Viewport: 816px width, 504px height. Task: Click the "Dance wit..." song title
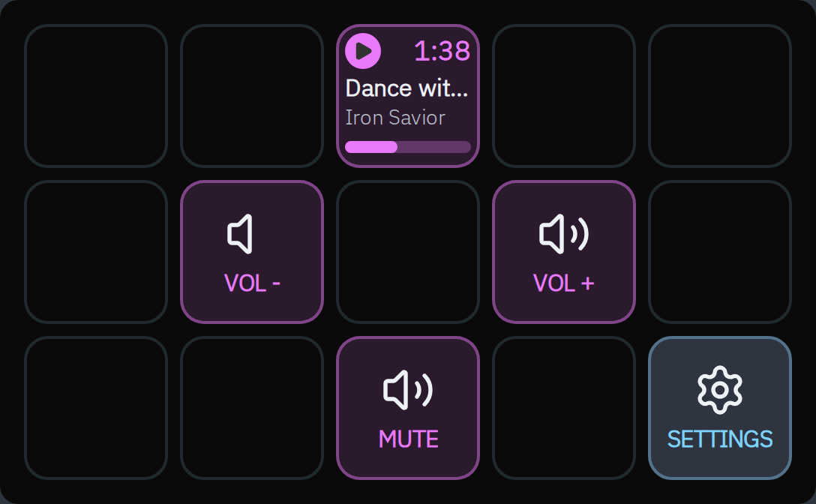[x=407, y=88]
